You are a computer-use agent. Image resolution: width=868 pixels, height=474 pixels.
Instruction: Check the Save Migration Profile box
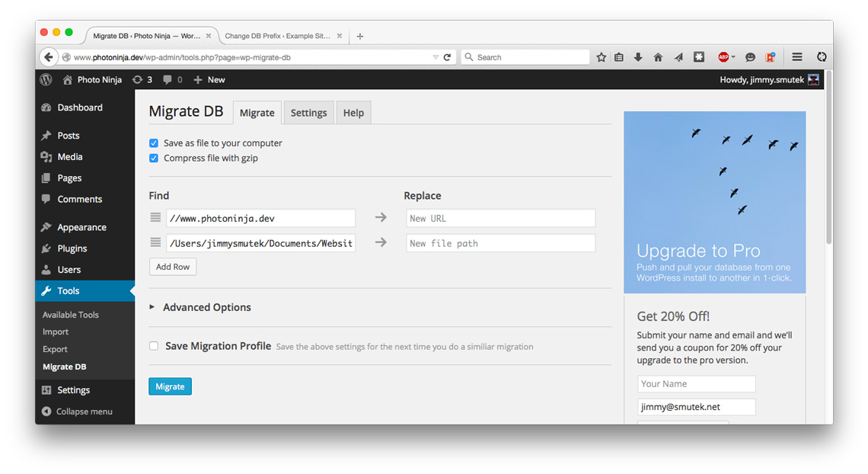click(x=154, y=346)
